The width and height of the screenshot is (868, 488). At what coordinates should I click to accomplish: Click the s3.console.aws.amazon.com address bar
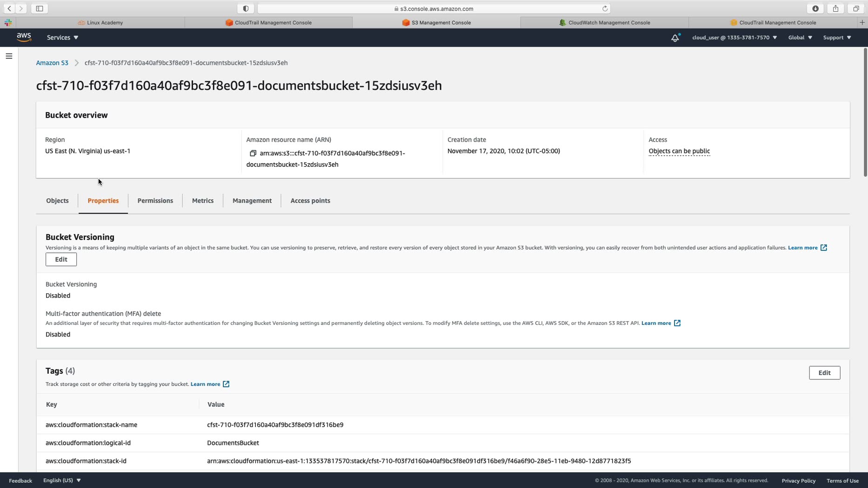[434, 8]
